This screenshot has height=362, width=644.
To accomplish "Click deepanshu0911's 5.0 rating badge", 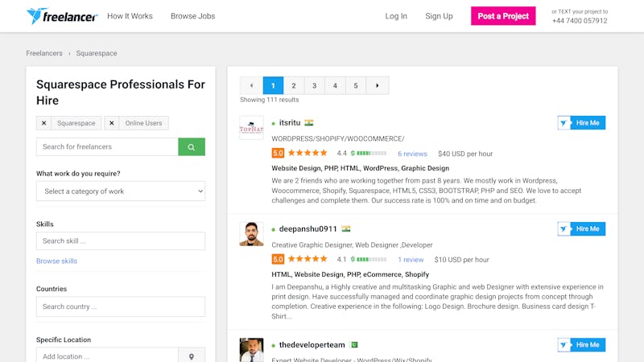I will coord(278,259).
